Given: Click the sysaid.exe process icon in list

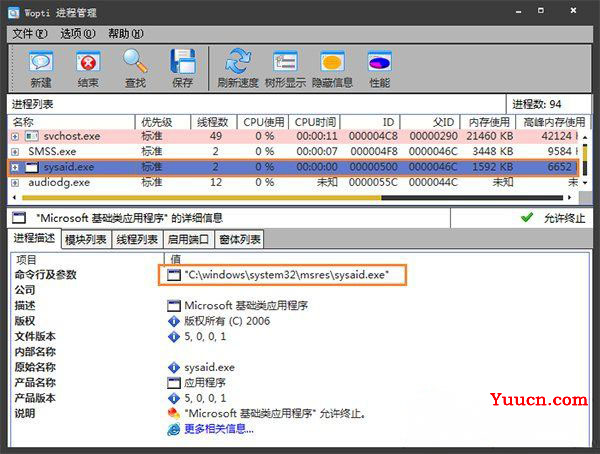Looking at the screenshot, I should [32, 167].
